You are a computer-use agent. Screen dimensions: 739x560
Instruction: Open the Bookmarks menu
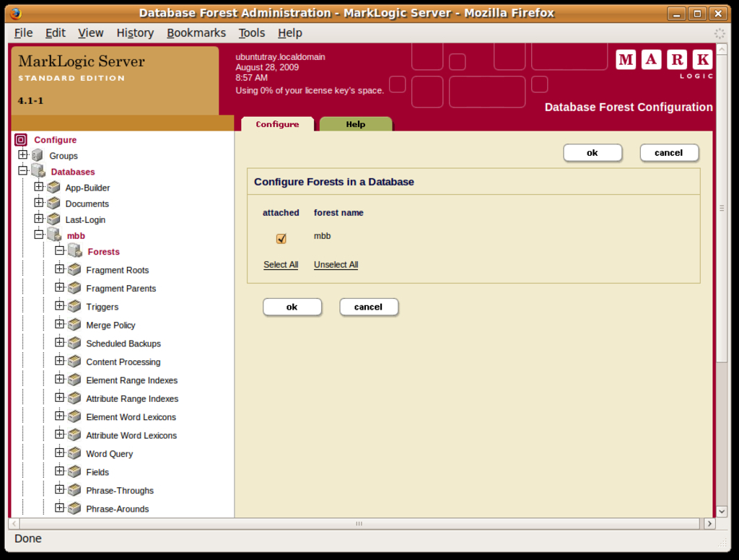point(196,33)
